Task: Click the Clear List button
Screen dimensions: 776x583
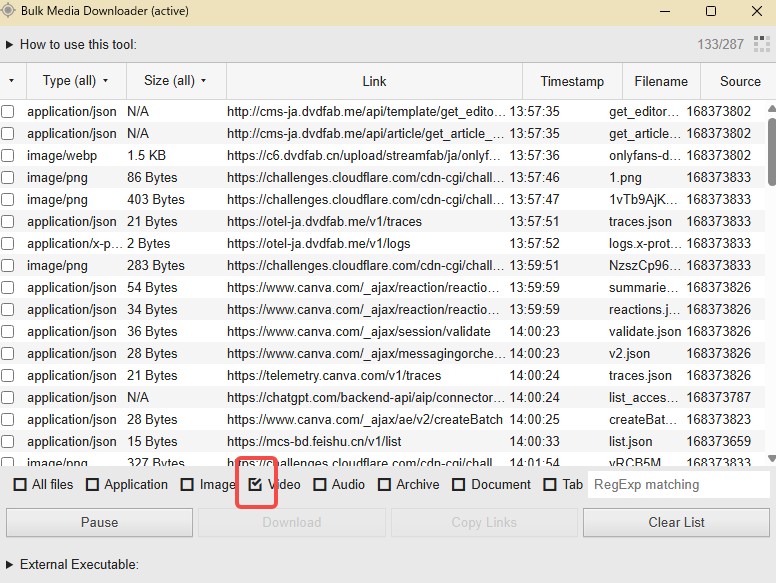Action: (676, 523)
